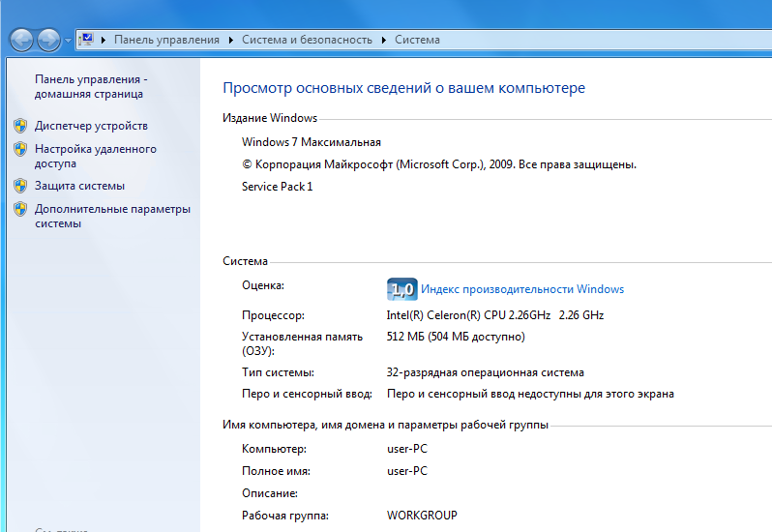
Task: Click the Компьютер user-PC value
Action: pos(407,449)
